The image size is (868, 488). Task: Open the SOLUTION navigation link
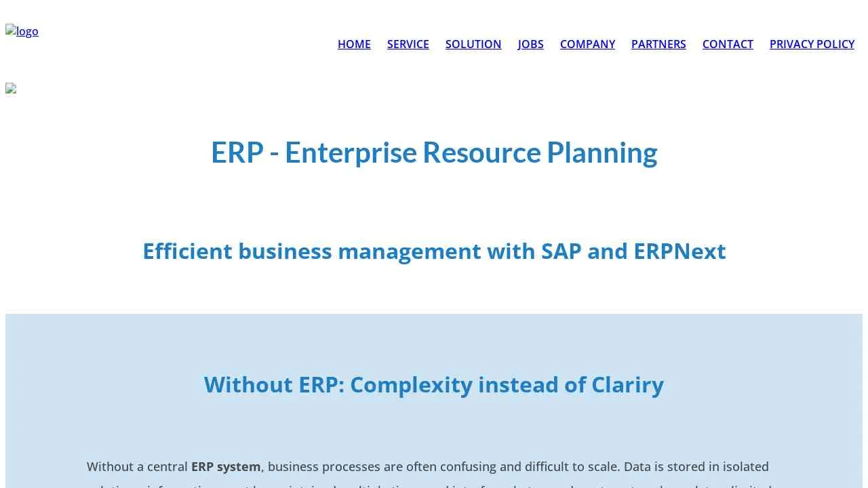[473, 44]
